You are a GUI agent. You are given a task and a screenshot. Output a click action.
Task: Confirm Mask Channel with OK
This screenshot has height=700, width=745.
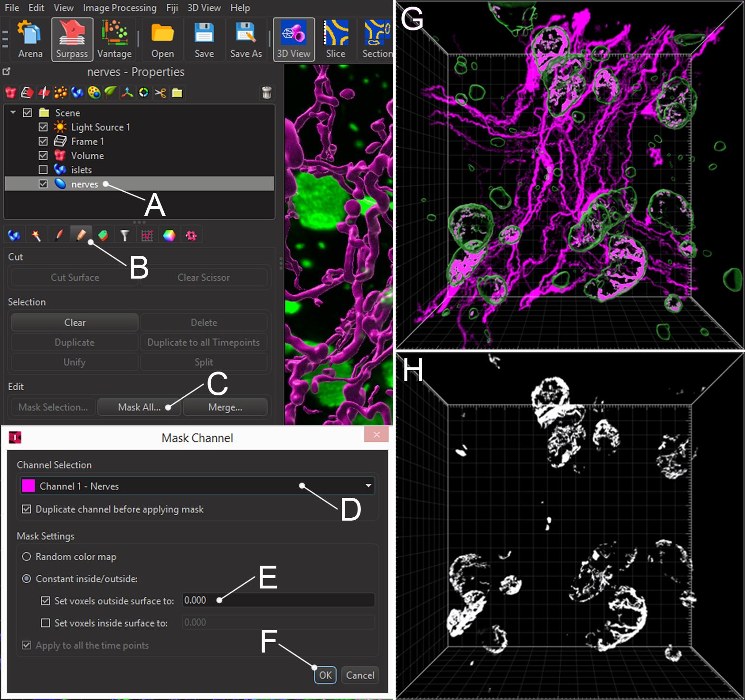[325, 675]
